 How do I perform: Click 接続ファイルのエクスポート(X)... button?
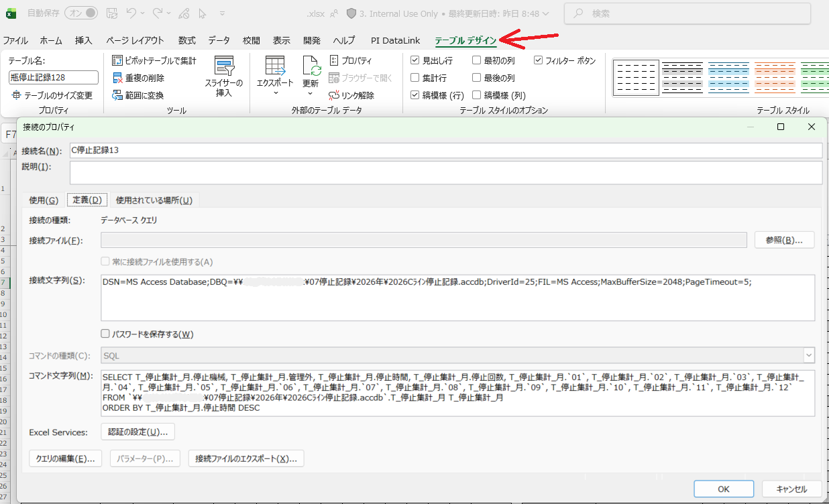(x=246, y=458)
